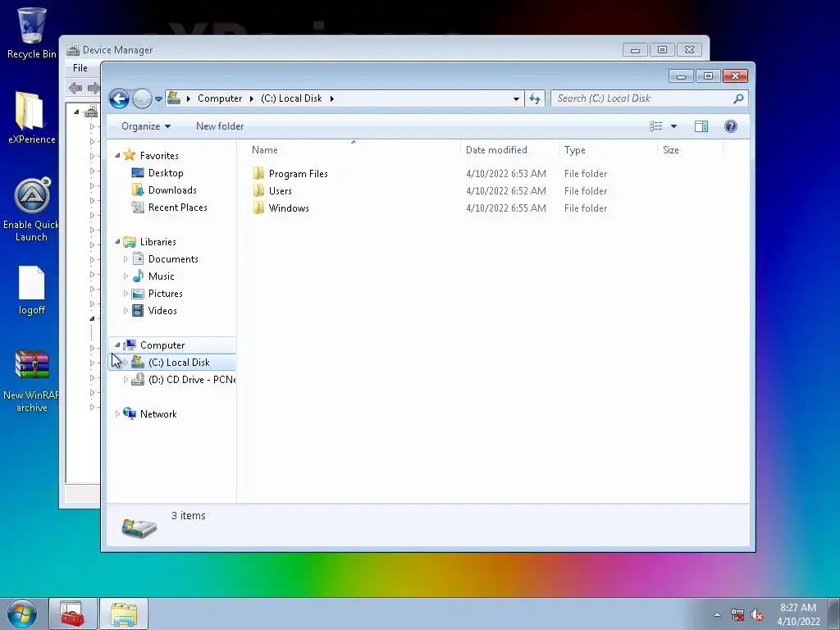Viewport: 840px width, 630px height.
Task: Click the Program Files folder name
Action: coord(299,174)
